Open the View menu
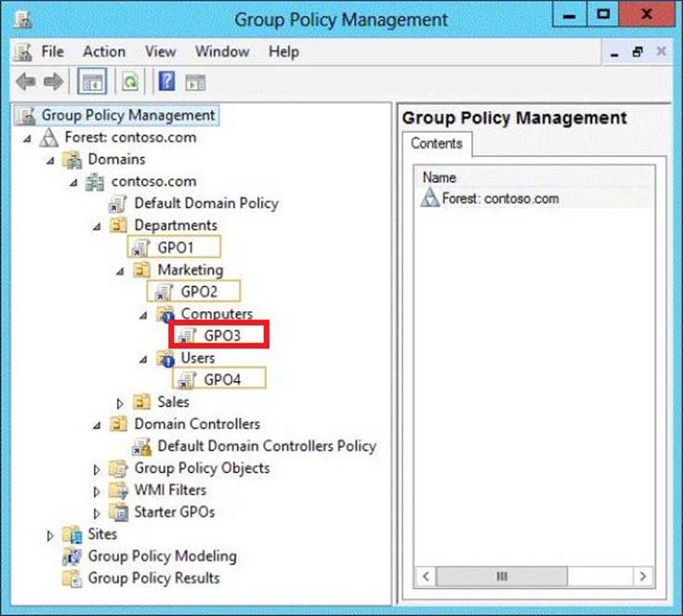Screen dimensions: 683x616 [x=159, y=51]
